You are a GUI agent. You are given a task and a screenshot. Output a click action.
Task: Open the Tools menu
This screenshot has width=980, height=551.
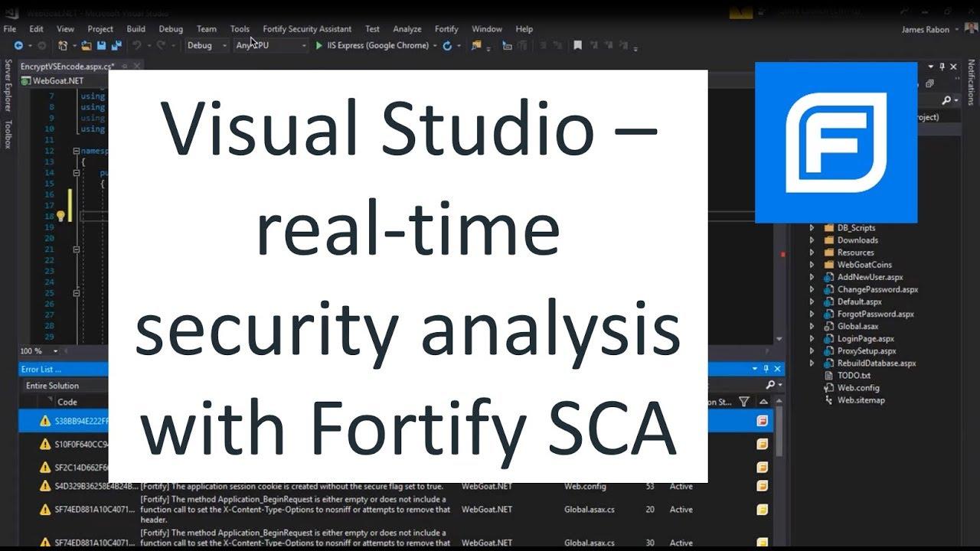point(240,29)
